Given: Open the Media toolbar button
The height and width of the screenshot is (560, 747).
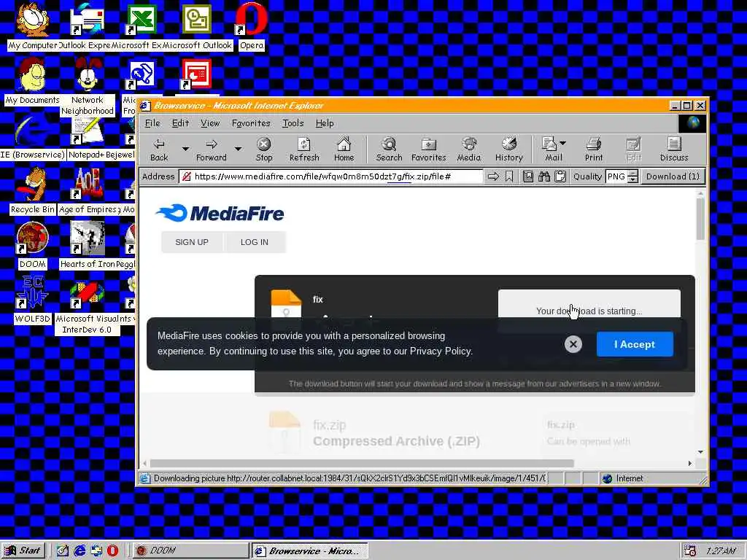Looking at the screenshot, I should point(469,149).
